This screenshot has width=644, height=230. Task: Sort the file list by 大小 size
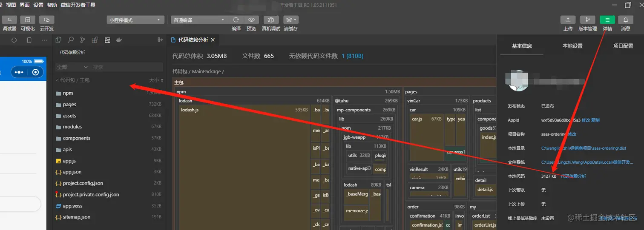point(155,80)
